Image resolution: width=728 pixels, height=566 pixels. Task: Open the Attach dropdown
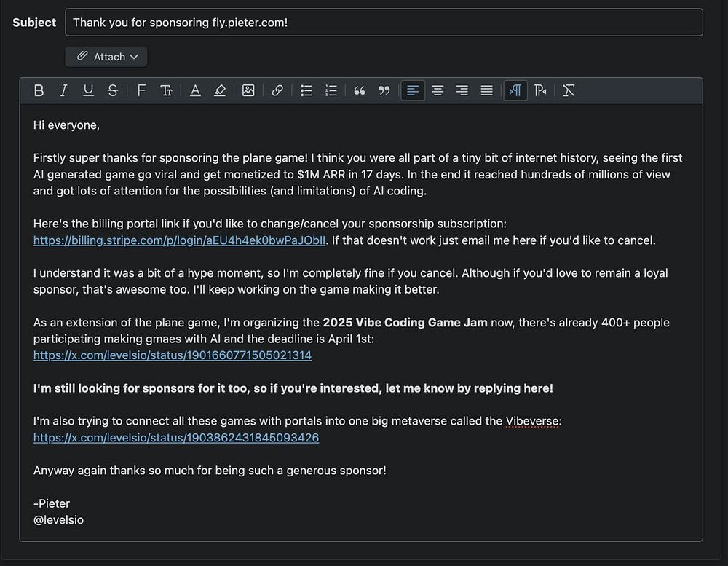click(106, 57)
